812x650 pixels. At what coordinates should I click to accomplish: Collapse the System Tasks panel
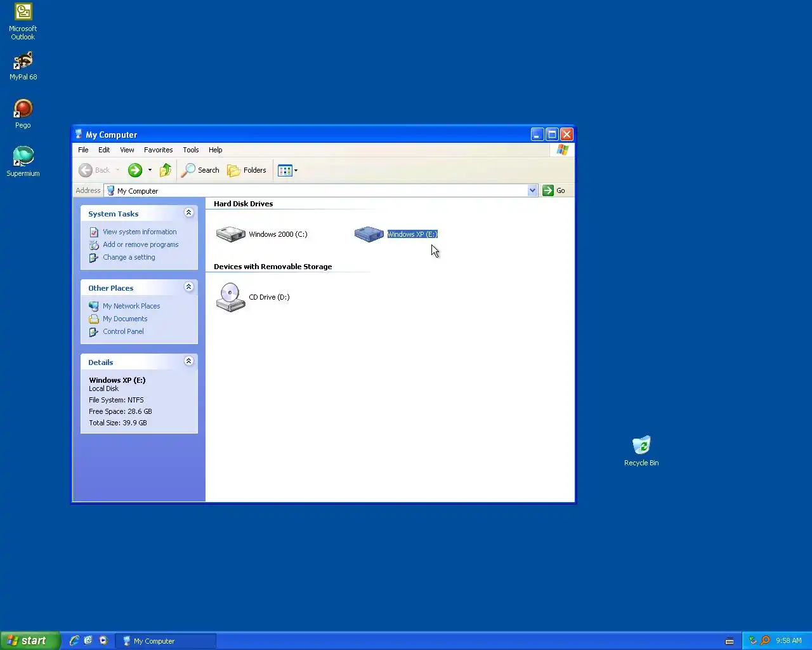pyautogui.click(x=188, y=213)
